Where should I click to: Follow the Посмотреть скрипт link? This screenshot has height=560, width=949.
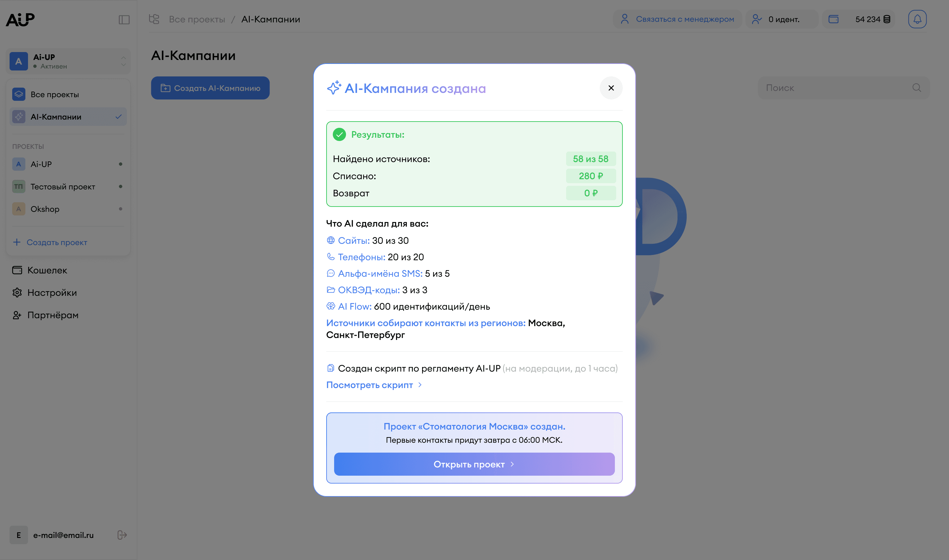click(x=374, y=385)
